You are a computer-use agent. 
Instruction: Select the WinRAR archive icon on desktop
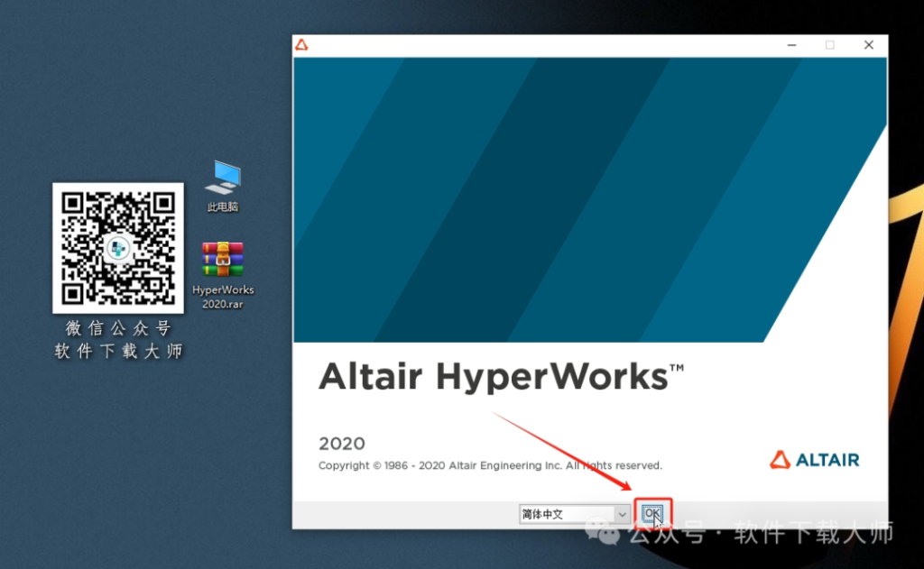tap(222, 260)
